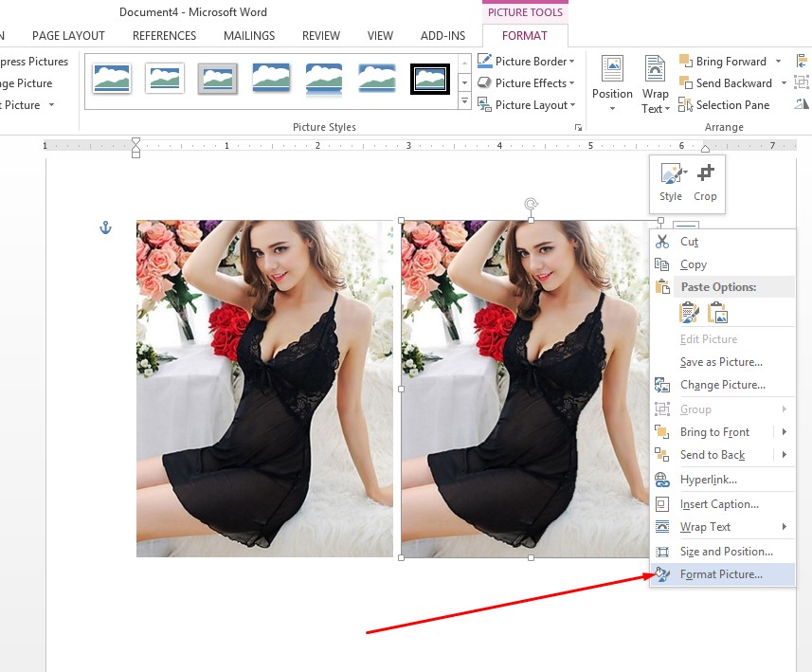
Task: Open the Picture Effects dropdown
Action: click(x=526, y=82)
